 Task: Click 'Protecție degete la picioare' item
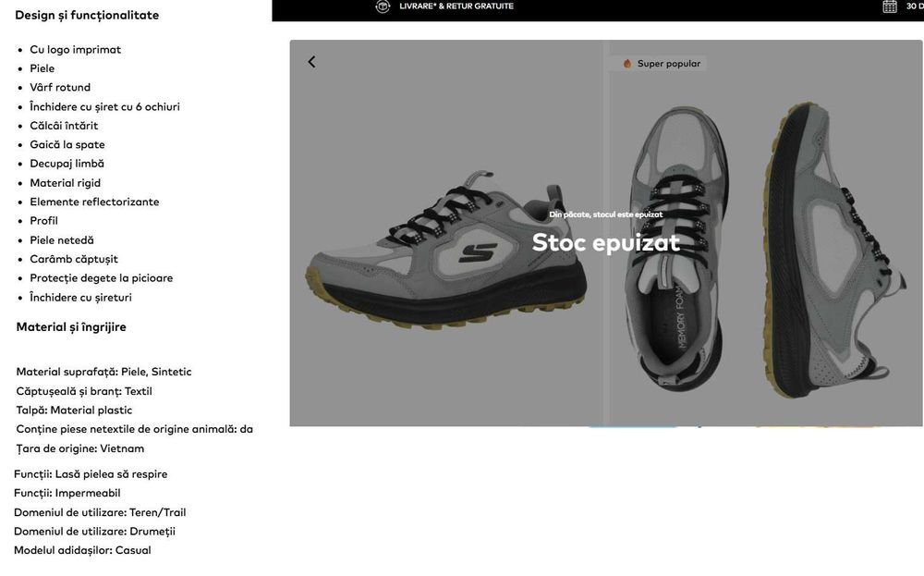click(102, 277)
